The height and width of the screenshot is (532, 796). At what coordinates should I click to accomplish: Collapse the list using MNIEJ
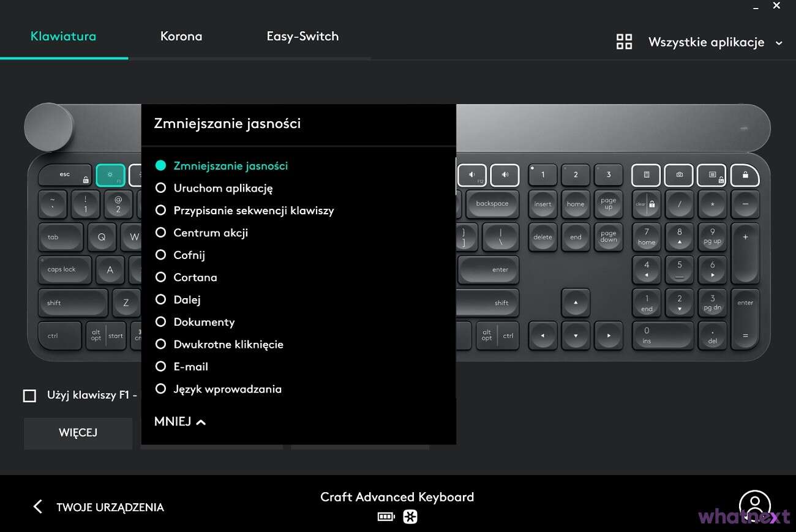[x=179, y=421]
